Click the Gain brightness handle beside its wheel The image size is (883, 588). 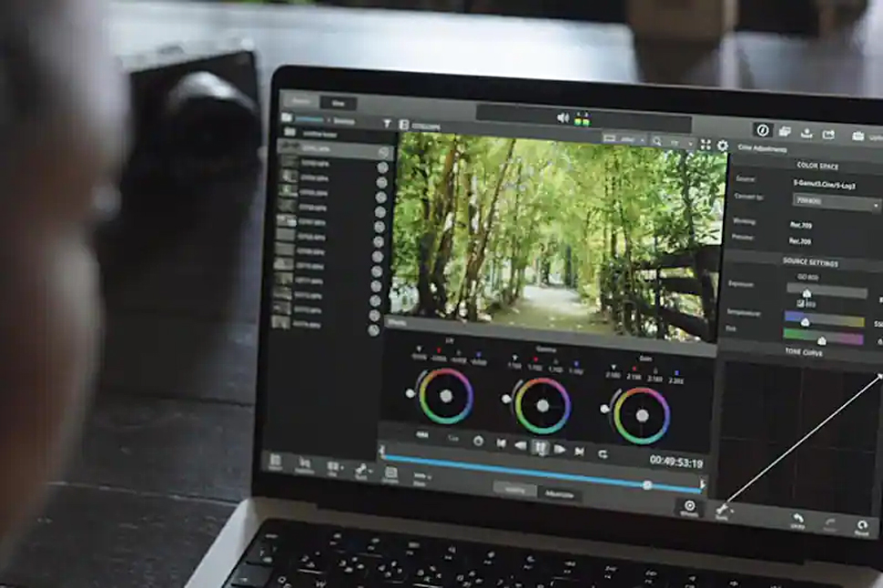(604, 409)
